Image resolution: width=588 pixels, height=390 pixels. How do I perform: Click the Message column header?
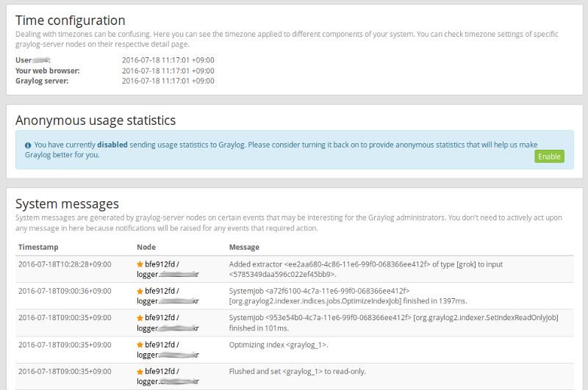tap(244, 247)
